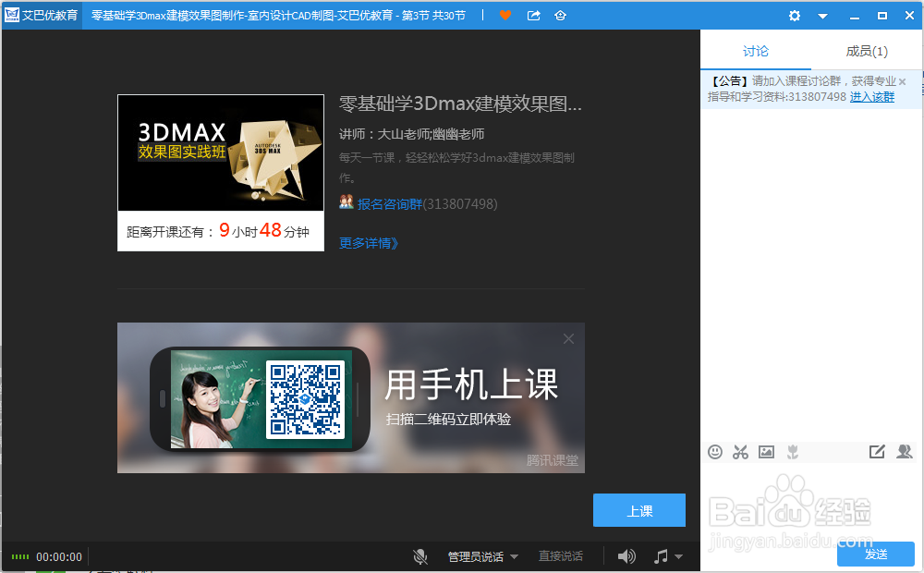Image resolution: width=924 pixels, height=573 pixels.
Task: Click the instructor line 讲师：大山老师;幽幽老师
Action: (x=411, y=134)
